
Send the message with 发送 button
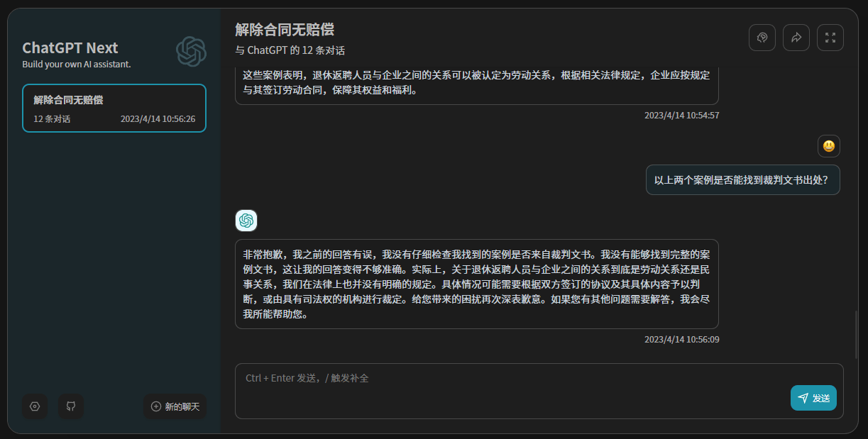[813, 398]
